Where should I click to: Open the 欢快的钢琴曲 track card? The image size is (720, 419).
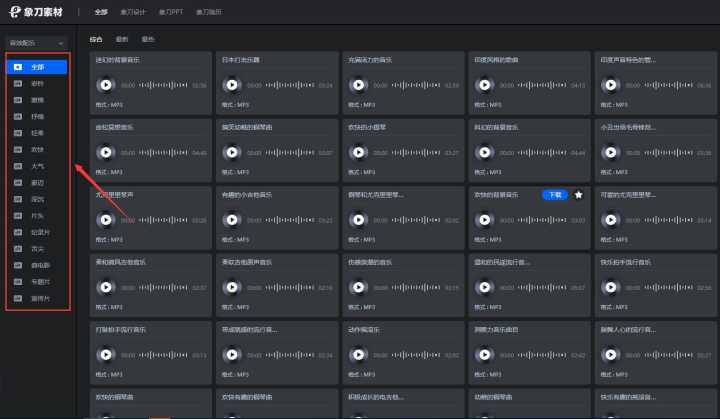(151, 403)
